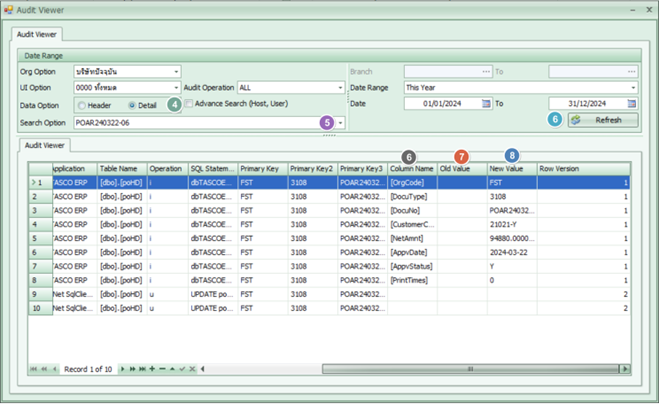Click the add record plus icon

[152, 369]
